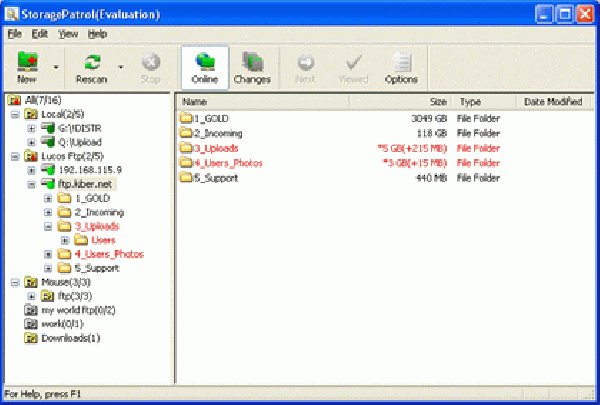This screenshot has width=600, height=405.
Task: Expand the 192.168.115.9 node
Action: coord(31,170)
